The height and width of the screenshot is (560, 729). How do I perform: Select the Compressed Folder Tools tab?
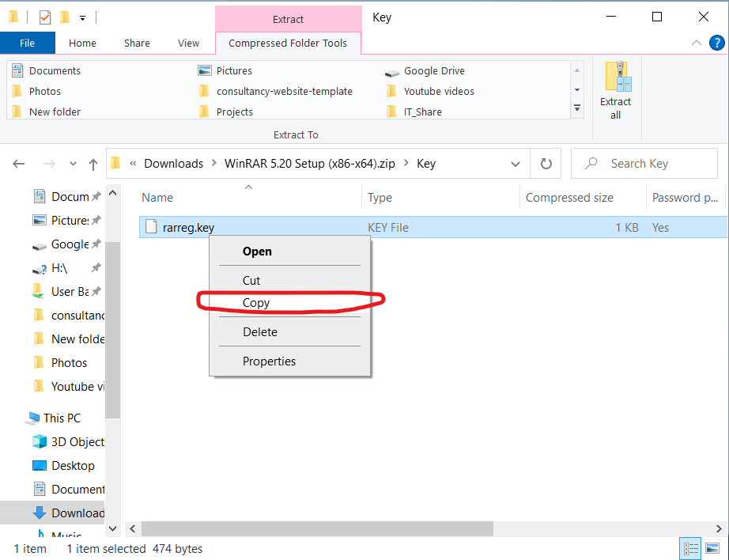point(288,43)
